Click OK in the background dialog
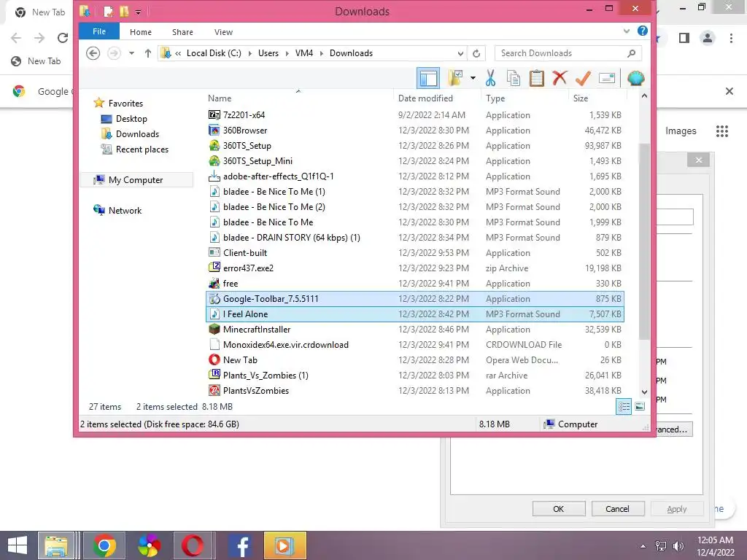The width and height of the screenshot is (747, 560). (x=559, y=508)
